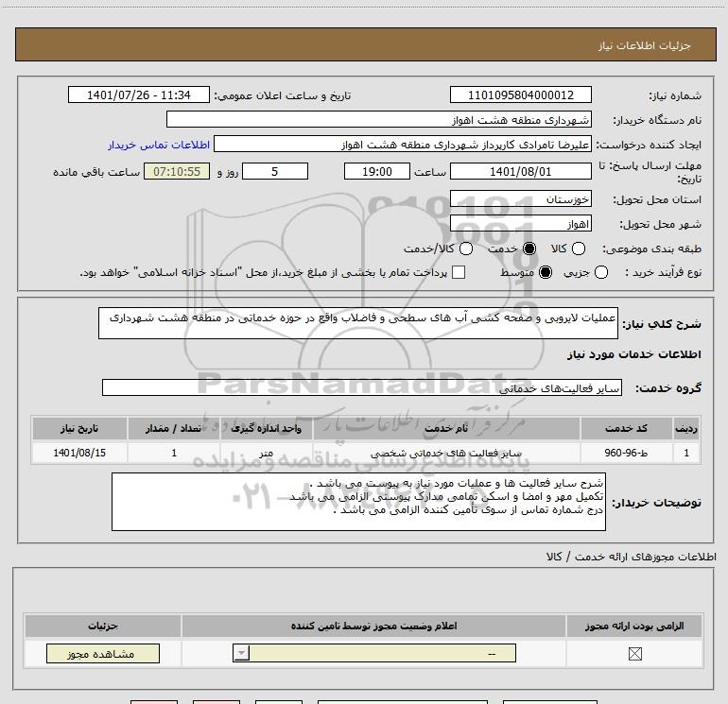This screenshot has width=728, height=704.
Task: Click the service group field سایر فعالیت‌های خدماتی
Action: click(362, 387)
